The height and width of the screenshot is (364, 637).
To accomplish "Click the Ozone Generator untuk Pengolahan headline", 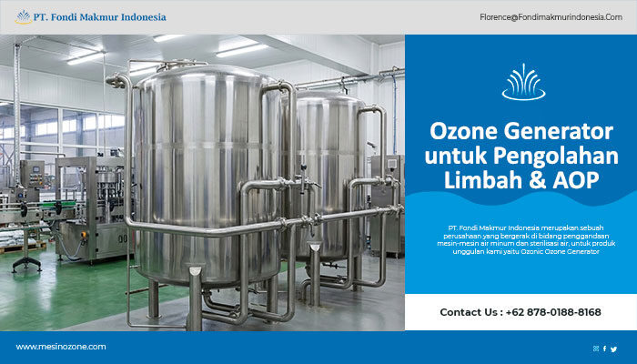I will [x=521, y=156].
